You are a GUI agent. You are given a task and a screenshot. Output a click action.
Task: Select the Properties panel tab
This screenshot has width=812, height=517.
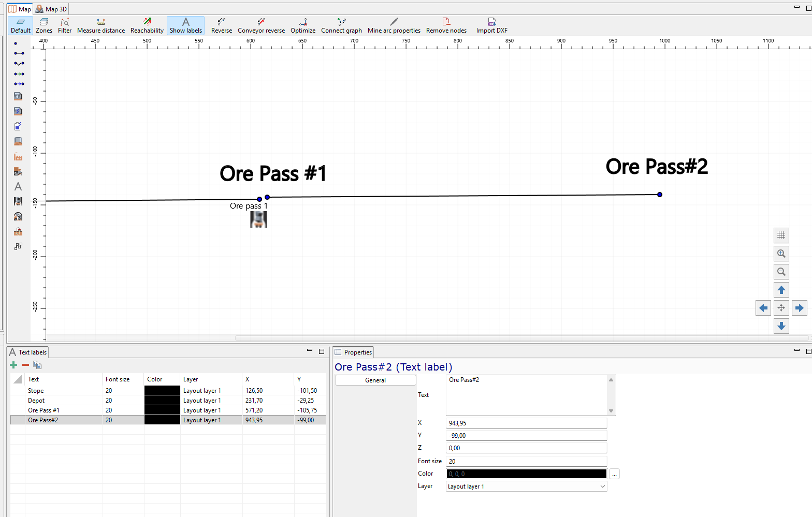click(x=353, y=352)
